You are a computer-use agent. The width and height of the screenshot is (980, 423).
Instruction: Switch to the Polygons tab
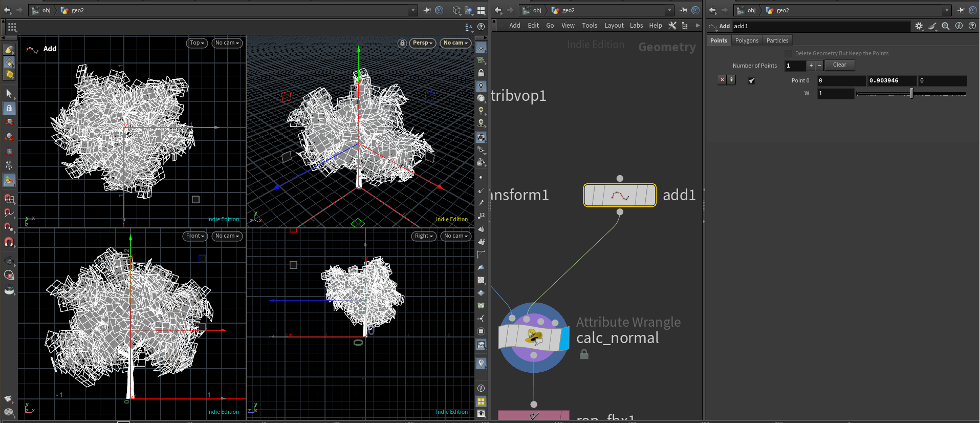pyautogui.click(x=747, y=40)
